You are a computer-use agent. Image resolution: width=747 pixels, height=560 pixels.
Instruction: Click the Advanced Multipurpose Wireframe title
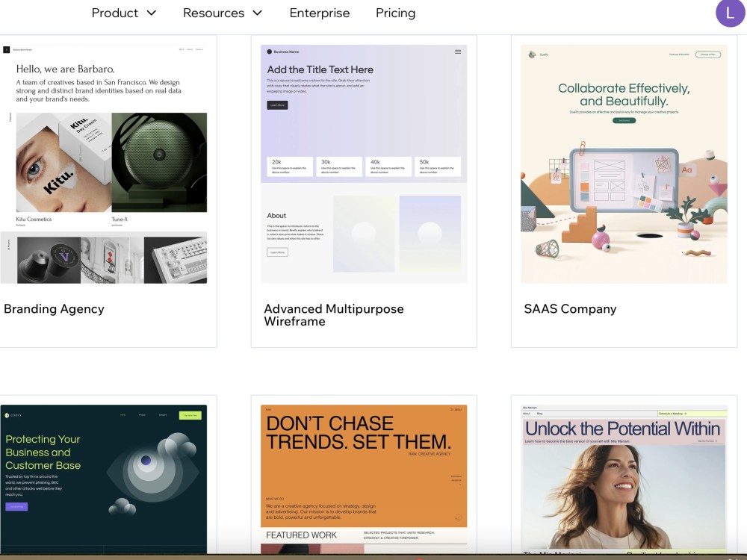(x=334, y=315)
